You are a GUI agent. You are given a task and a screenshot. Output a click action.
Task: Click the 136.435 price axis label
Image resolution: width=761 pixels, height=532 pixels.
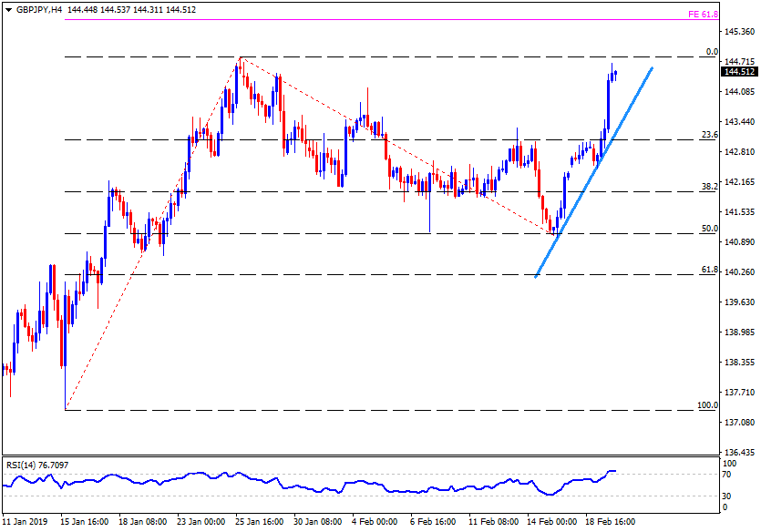[739, 453]
